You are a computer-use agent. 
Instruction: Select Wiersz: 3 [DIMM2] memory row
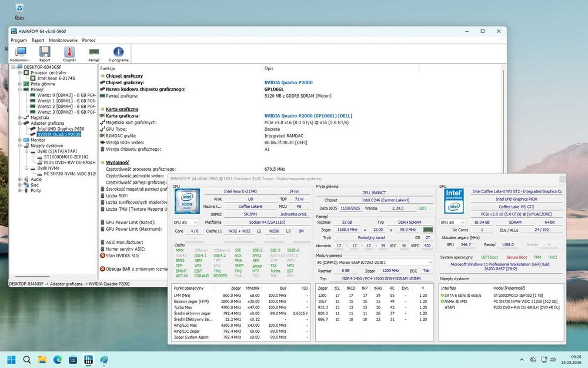pyautogui.click(x=66, y=112)
